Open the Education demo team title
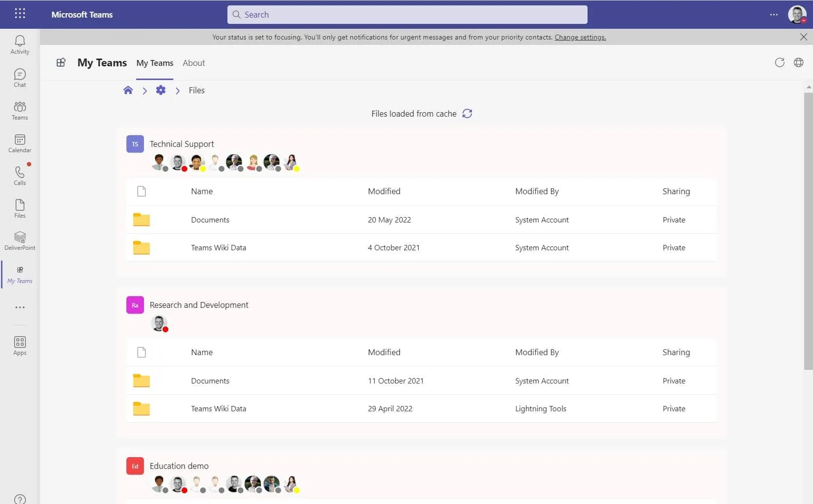813x504 pixels. tap(179, 466)
